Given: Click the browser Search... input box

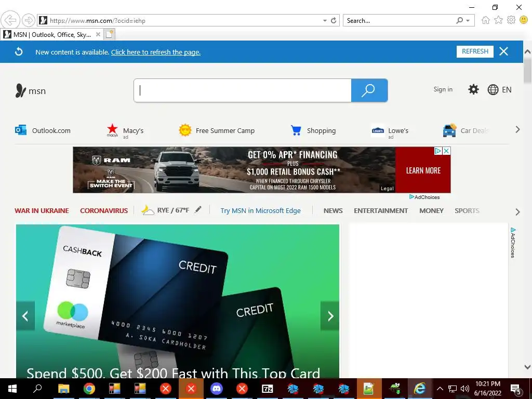Looking at the screenshot, I should coord(400,21).
